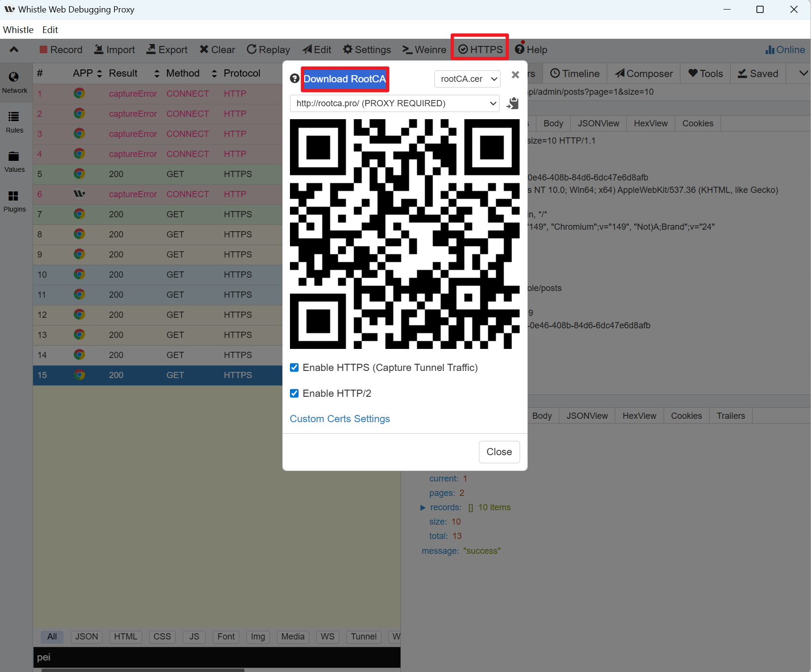Viewport: 811px width, 672px height.
Task: Open the Custom Certs Settings link
Action: point(340,419)
